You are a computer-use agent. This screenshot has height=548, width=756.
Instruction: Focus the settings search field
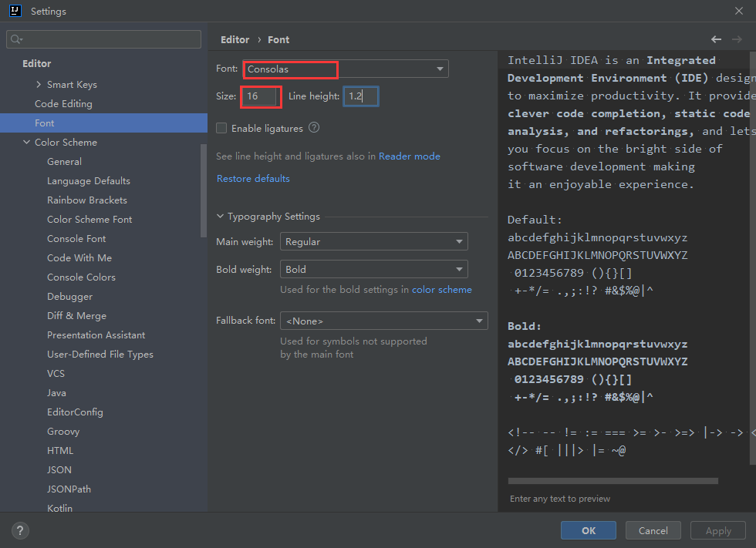coord(103,39)
